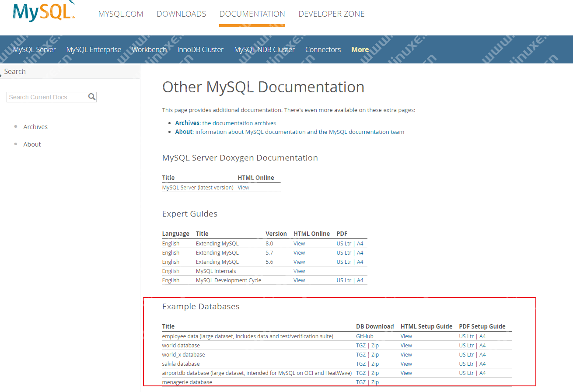
Task: Open the Connectors docs section
Action: click(323, 49)
